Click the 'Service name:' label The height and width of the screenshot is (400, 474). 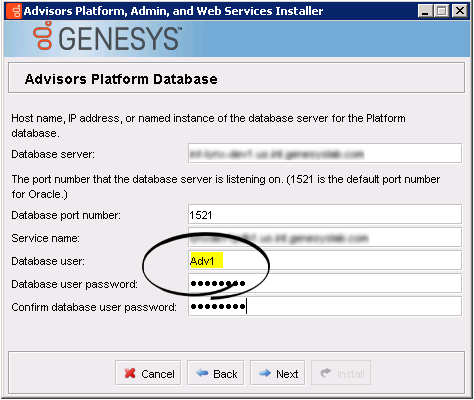[46, 238]
